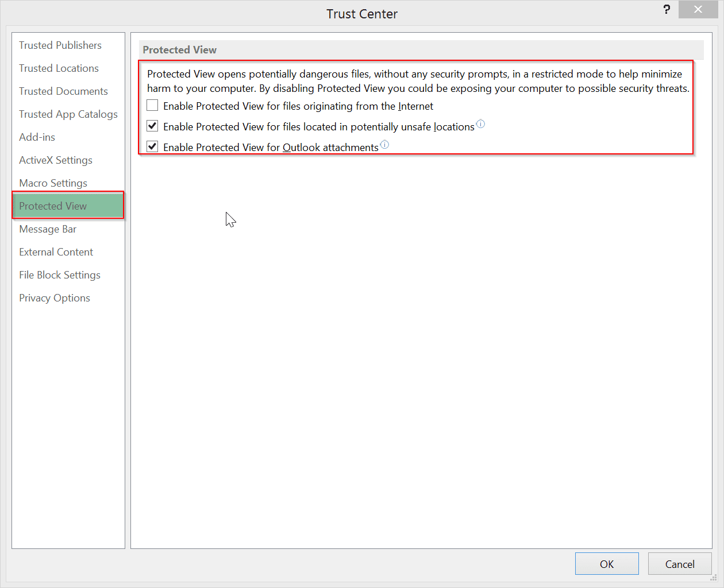Select the Protected View category
724x588 pixels.
[x=53, y=206]
